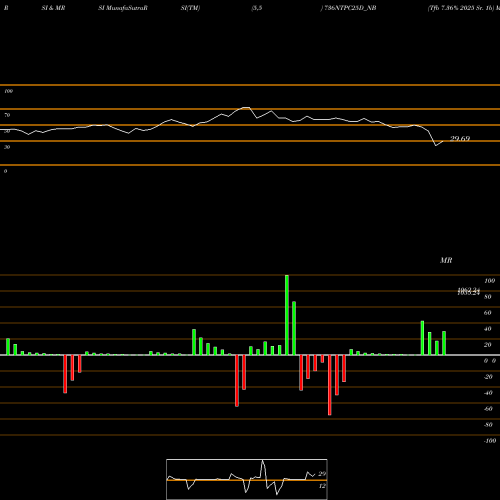This screenshot has height=500, width=500.
Task: Click the '-40' label on MR axis
Action: tap(488, 393)
